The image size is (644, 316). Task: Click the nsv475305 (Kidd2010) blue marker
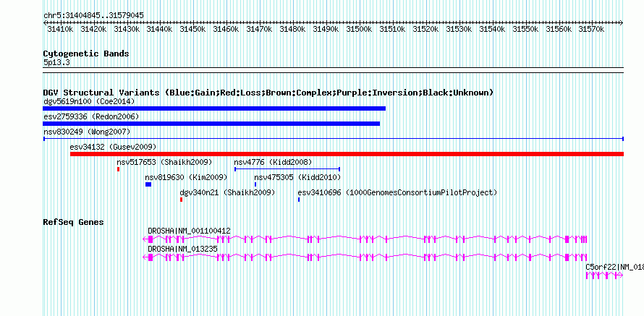pos(255,184)
